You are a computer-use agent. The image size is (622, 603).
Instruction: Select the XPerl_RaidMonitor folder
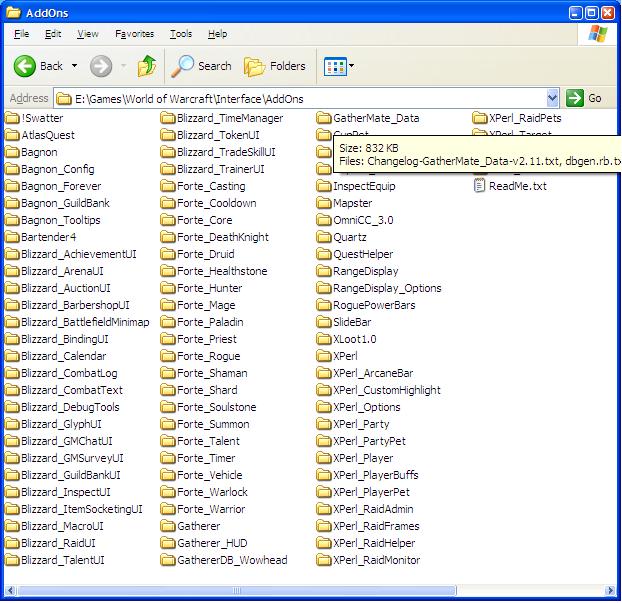point(376,560)
